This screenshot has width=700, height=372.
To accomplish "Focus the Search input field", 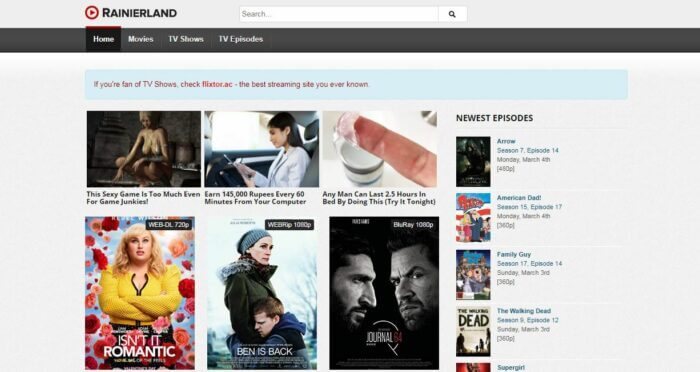I will (x=339, y=14).
